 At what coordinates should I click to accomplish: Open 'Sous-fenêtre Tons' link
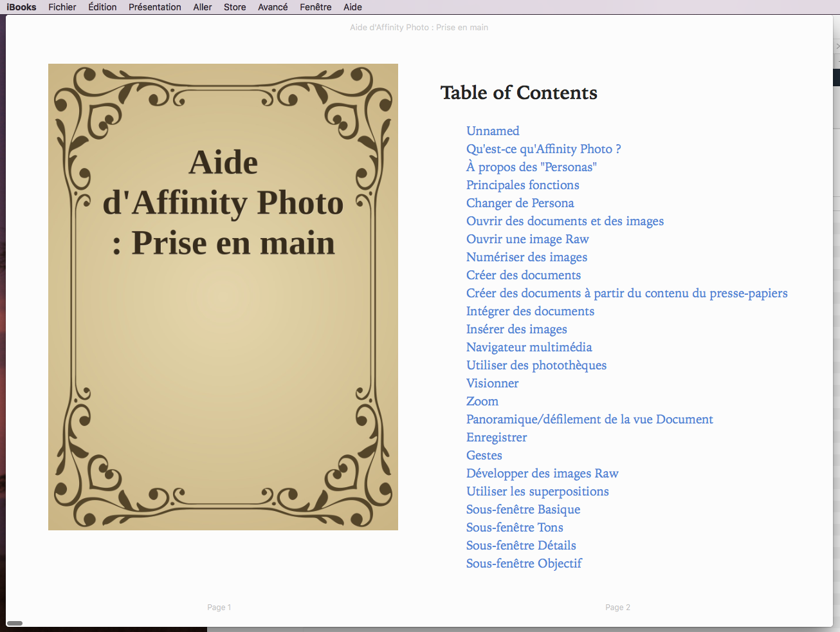point(515,527)
